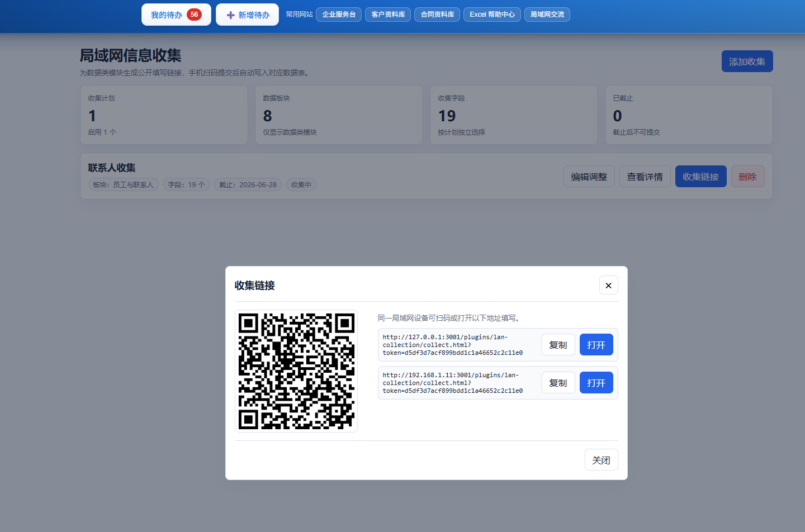Click the 192.168.1.11 URL text
Screen dimensions: 805x532
tap(453, 383)
